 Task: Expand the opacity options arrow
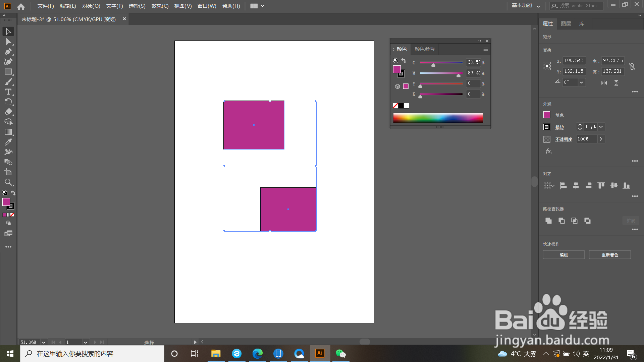[601, 139]
